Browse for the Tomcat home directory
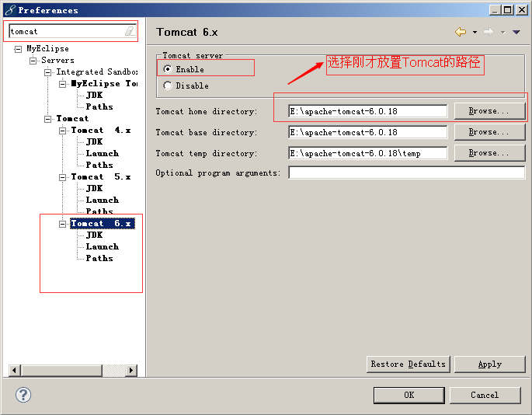The height and width of the screenshot is (415, 532). coord(489,111)
